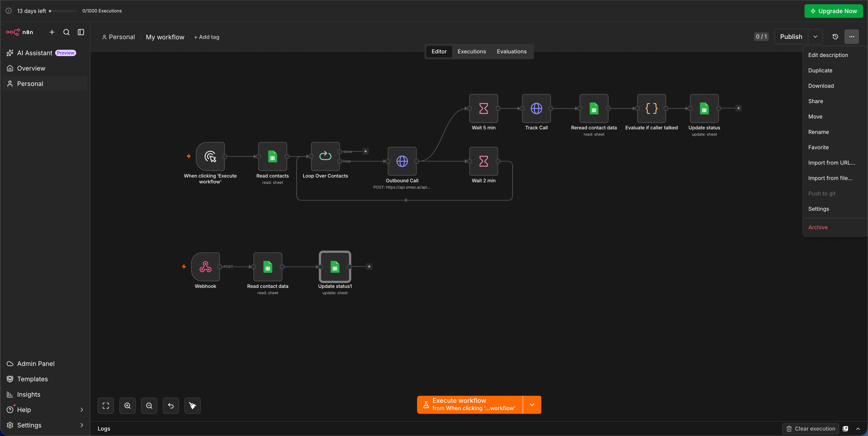Click Upgrade Now button
Screen dimensions: 868x436
tap(833, 11)
